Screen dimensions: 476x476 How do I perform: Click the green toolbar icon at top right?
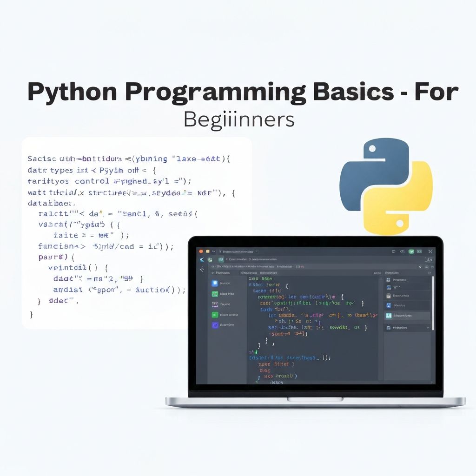tap(411, 251)
